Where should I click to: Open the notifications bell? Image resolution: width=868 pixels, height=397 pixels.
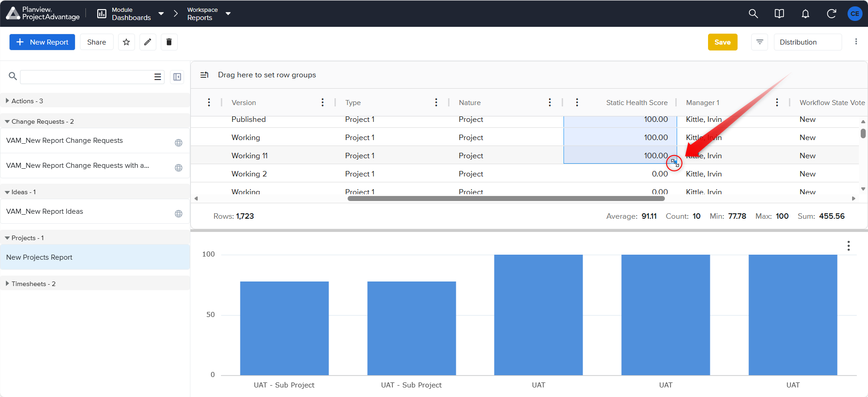[805, 14]
